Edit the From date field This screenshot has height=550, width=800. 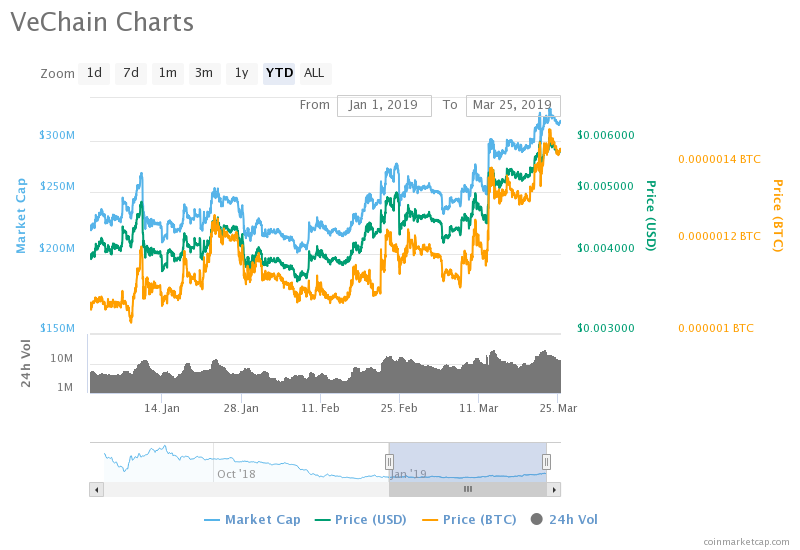click(x=384, y=105)
